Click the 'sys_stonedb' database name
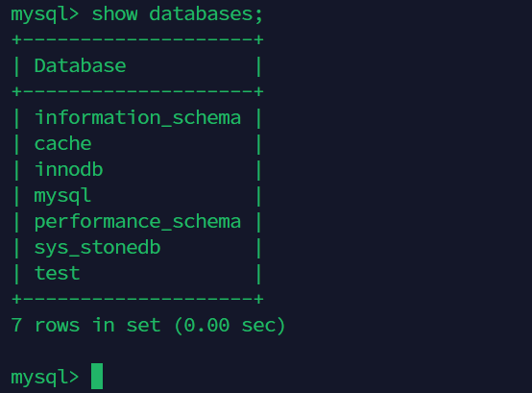Viewport: 532px width, 393px height. click(x=97, y=248)
